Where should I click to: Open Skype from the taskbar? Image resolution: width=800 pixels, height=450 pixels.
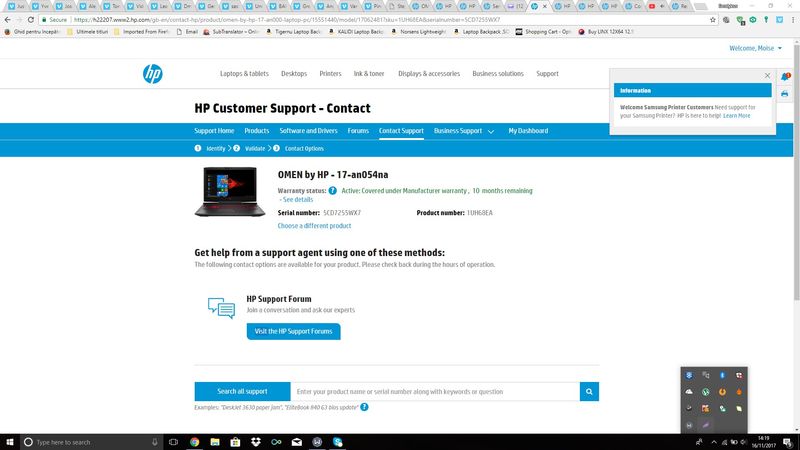tap(338, 442)
